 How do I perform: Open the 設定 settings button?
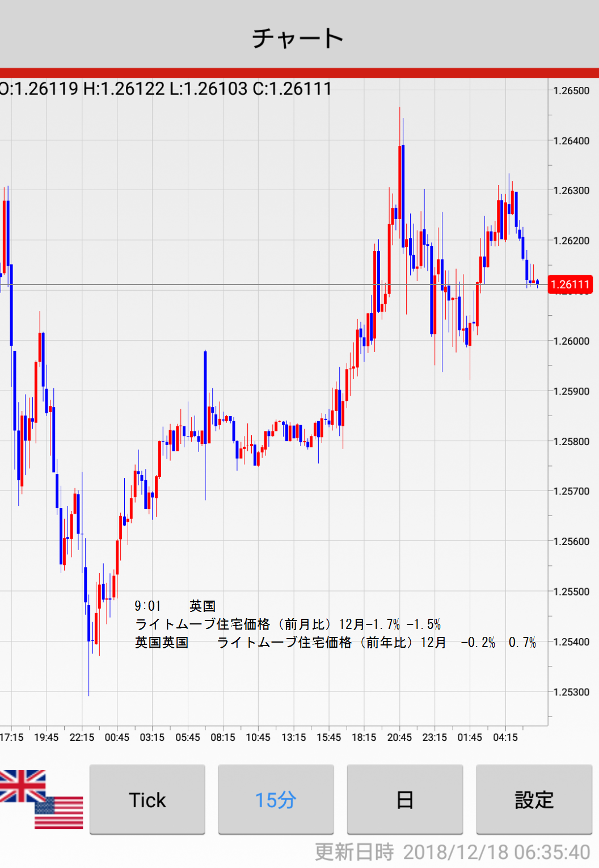pyautogui.click(x=533, y=799)
